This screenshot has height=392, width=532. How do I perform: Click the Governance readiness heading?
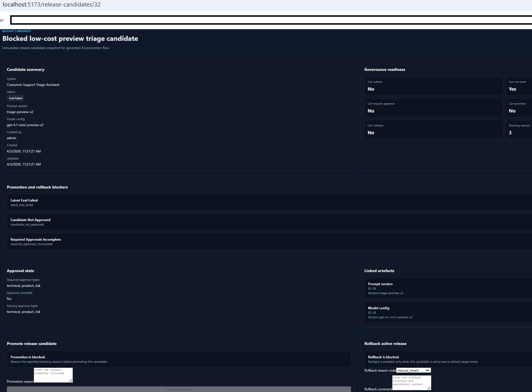[385, 69]
